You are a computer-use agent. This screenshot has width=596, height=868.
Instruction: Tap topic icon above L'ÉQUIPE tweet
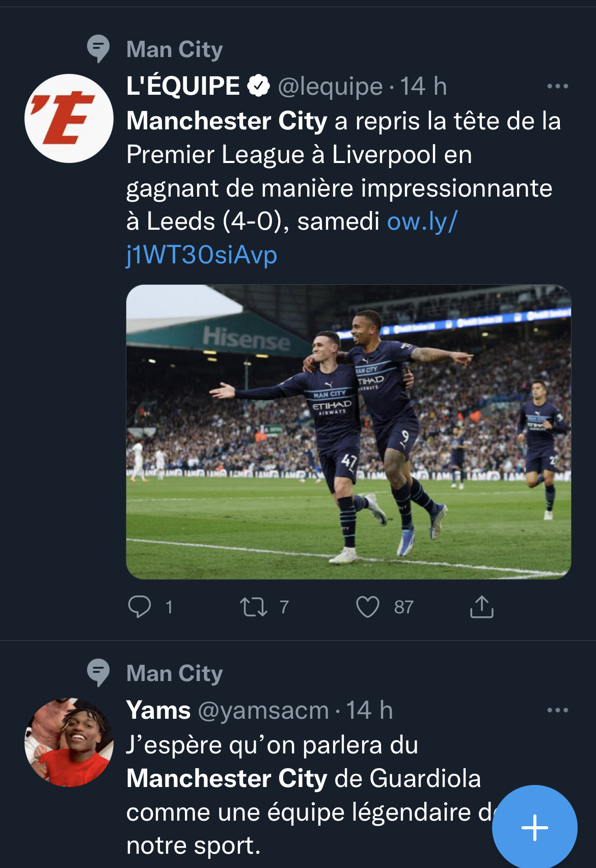click(98, 49)
